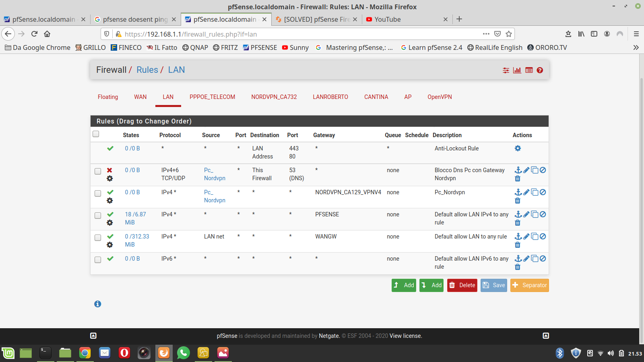Viewport: 644px width, 362px height.
Task: Open the filter/sliders icon in Firewall header
Action: pos(506,70)
